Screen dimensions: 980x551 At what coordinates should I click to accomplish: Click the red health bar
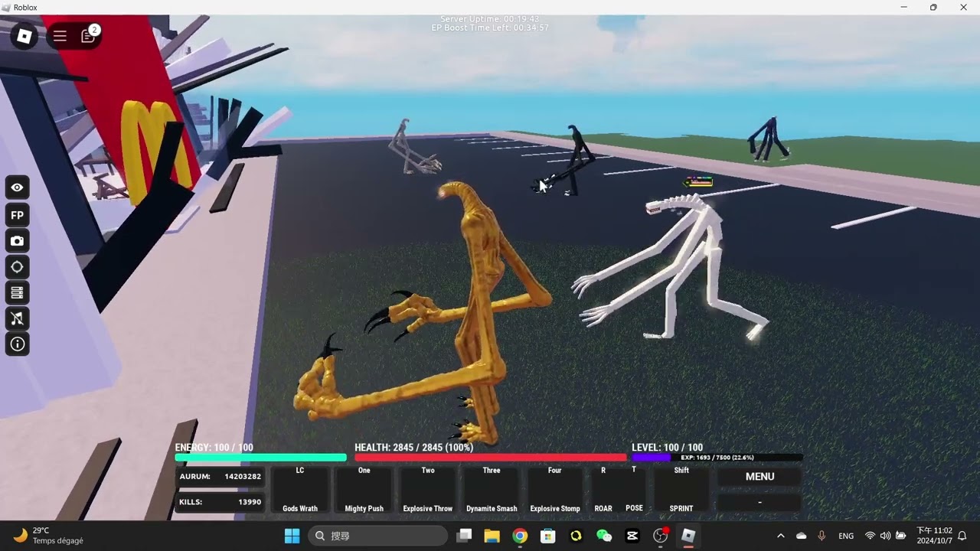[x=490, y=458]
